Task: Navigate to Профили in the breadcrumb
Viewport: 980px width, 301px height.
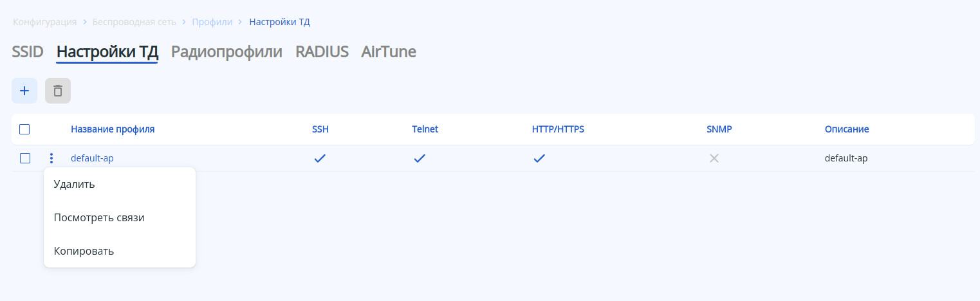Action: [x=212, y=22]
